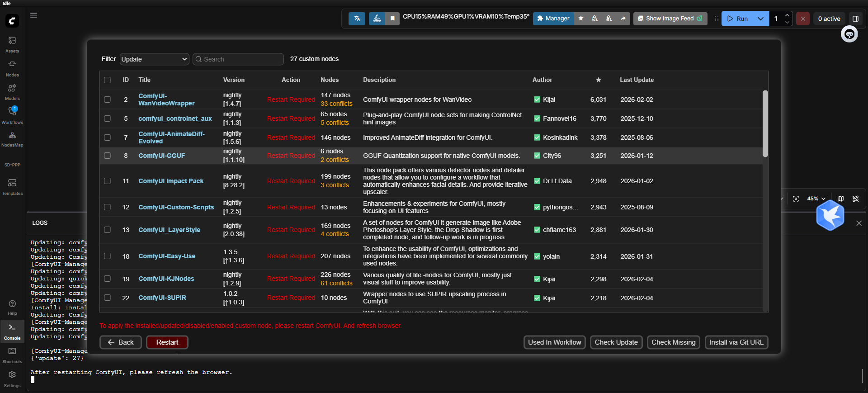The height and width of the screenshot is (393, 868).
Task: Sort table by Title column header
Action: click(x=145, y=80)
